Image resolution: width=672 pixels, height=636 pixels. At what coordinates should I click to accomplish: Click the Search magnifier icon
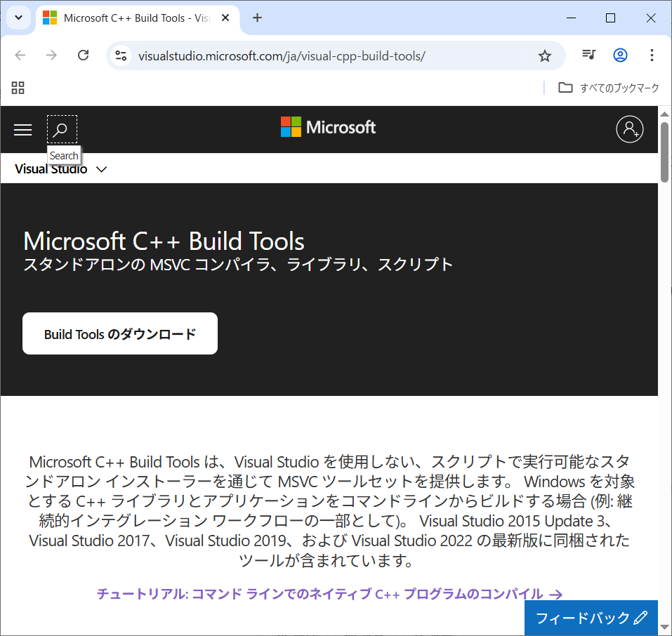62,129
